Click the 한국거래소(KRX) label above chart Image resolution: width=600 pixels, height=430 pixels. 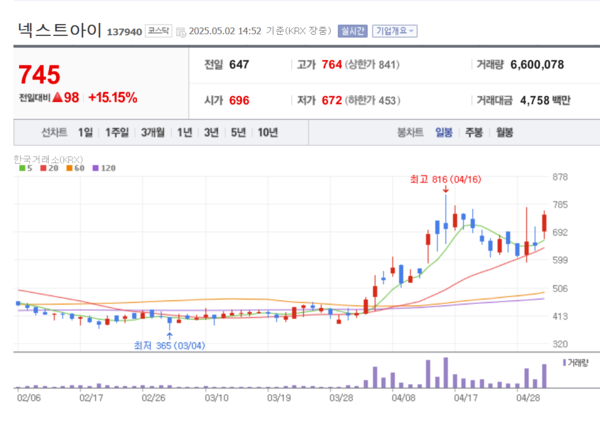(x=48, y=159)
